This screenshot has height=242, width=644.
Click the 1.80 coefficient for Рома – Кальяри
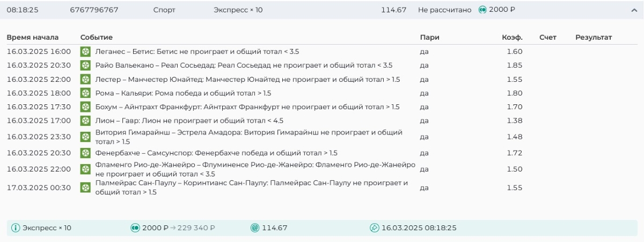[515, 93]
